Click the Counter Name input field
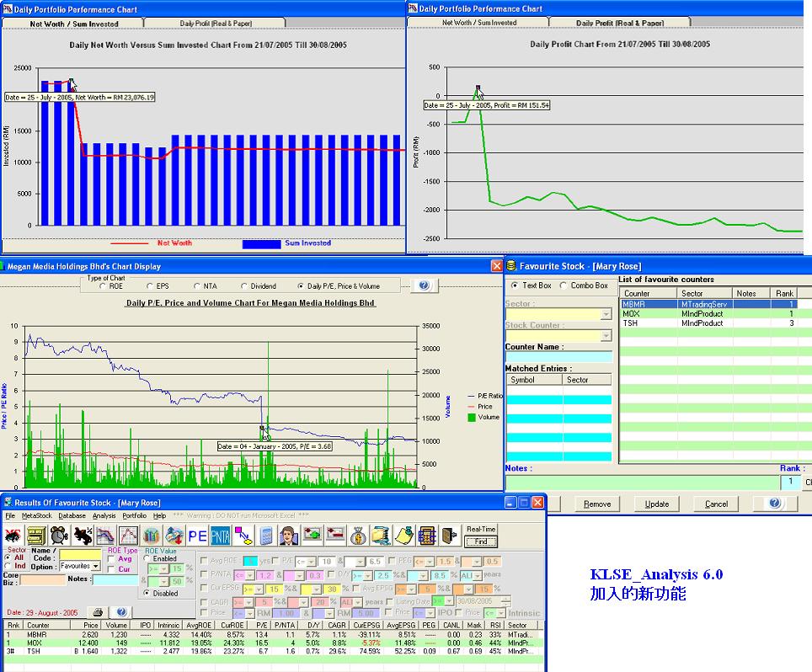Viewport: 812px width, 672px height. pyautogui.click(x=558, y=358)
